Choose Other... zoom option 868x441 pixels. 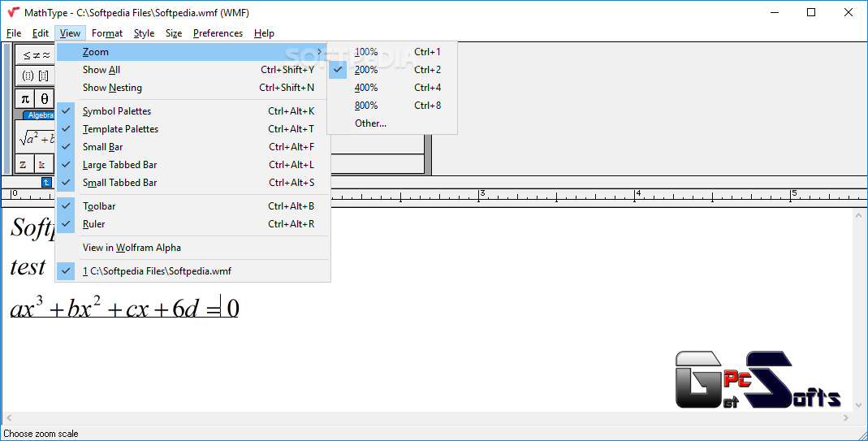392,123
